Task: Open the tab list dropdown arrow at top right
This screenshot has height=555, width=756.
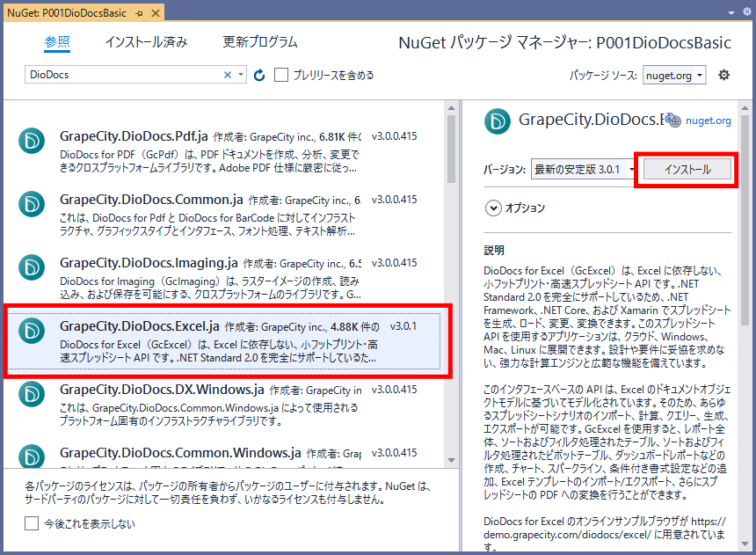Action: (x=731, y=13)
